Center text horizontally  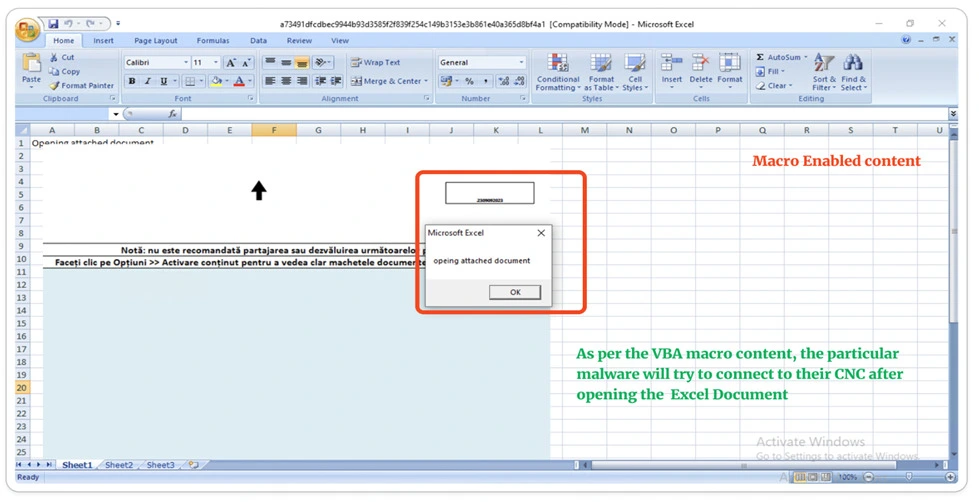(286, 81)
